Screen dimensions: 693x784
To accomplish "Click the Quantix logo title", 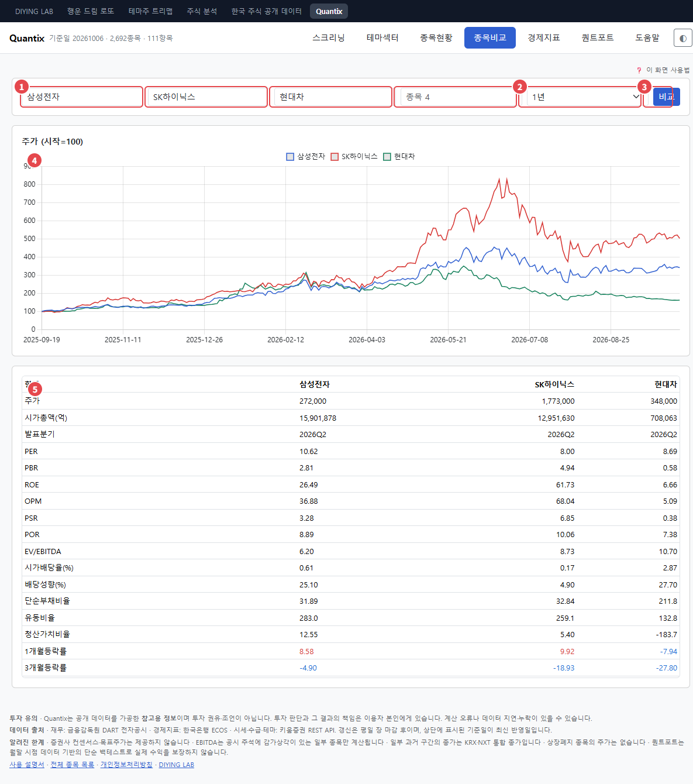I will 27,38.
